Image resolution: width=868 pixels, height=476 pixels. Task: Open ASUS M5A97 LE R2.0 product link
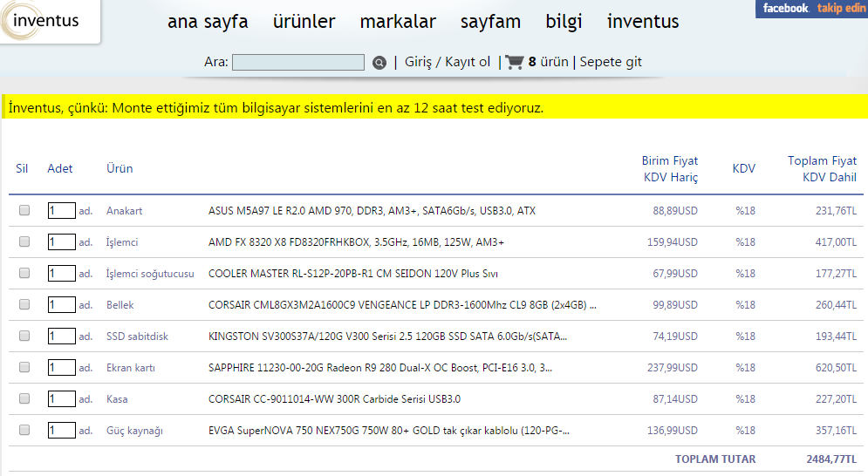[372, 211]
